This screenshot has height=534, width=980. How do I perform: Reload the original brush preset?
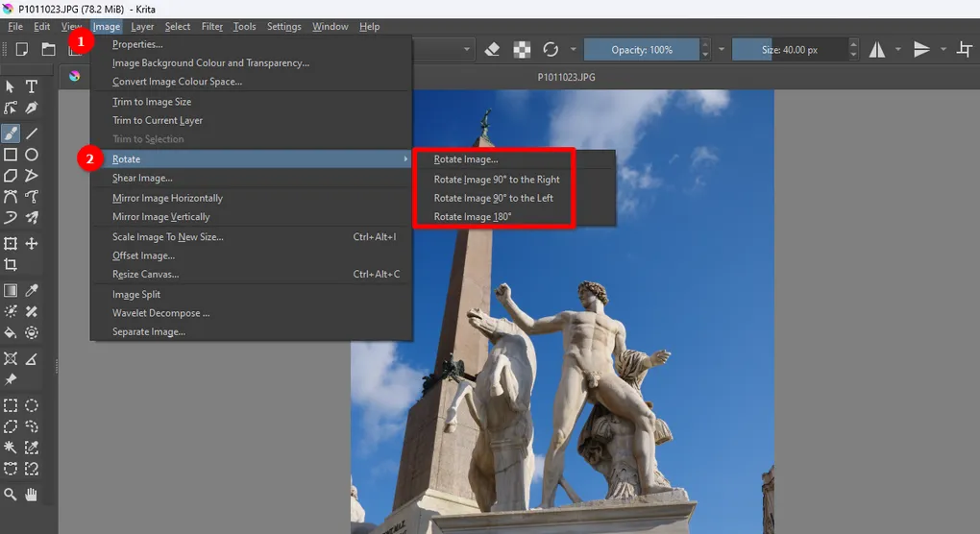(x=551, y=50)
